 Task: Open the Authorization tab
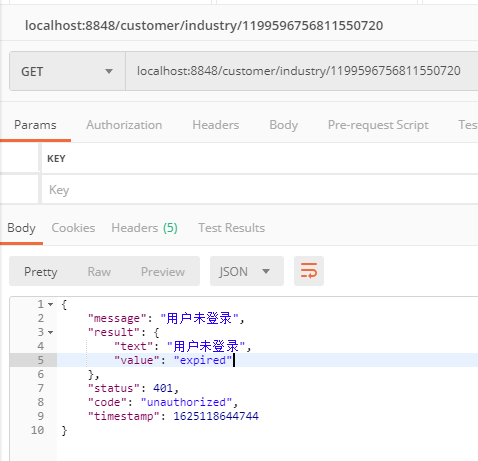coord(124,125)
